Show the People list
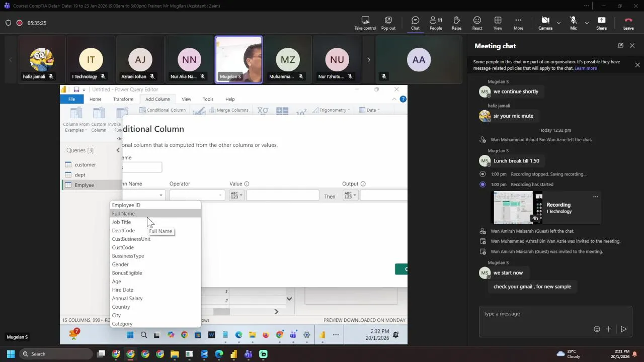The image size is (644, 362). click(x=436, y=23)
